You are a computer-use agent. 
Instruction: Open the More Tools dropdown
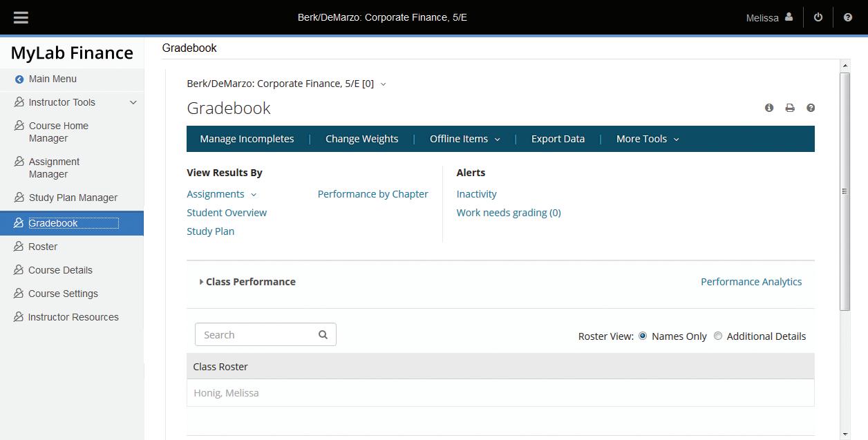pyautogui.click(x=647, y=139)
